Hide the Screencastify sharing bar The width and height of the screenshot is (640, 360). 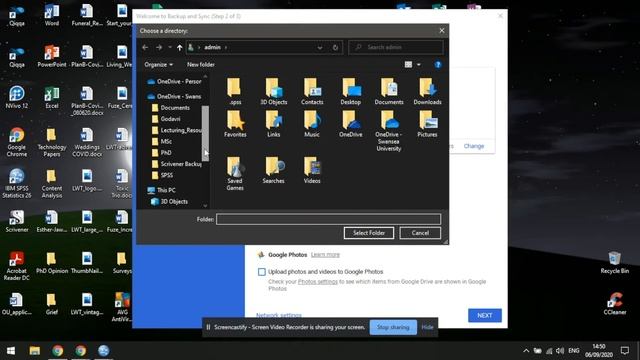coord(427,327)
